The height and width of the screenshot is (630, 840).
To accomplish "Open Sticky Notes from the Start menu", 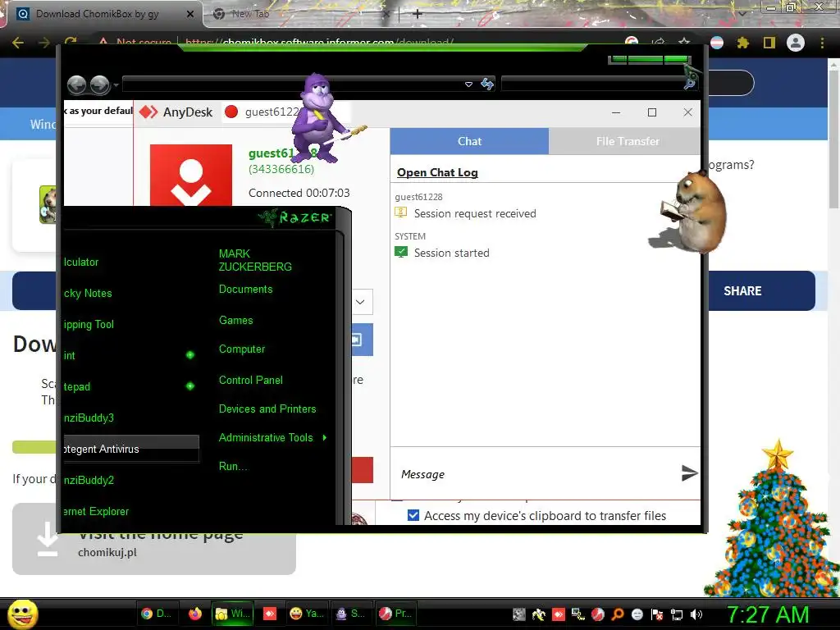I will 88,294.
